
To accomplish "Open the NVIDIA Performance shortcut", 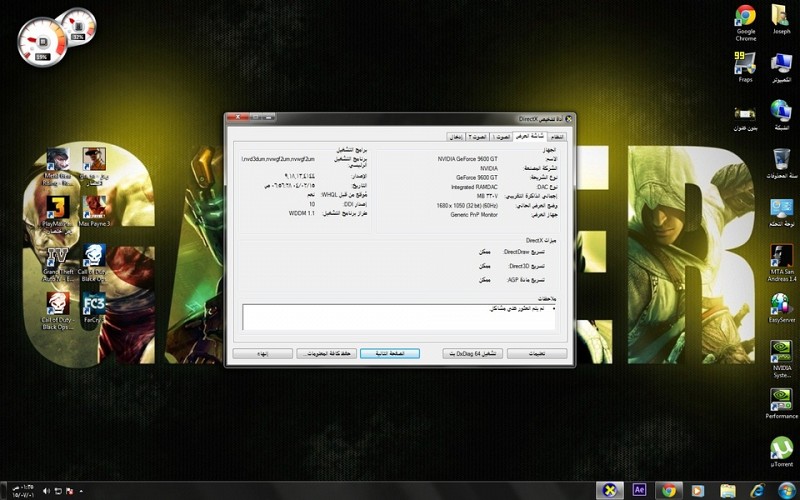I will pyautogui.click(x=781, y=404).
